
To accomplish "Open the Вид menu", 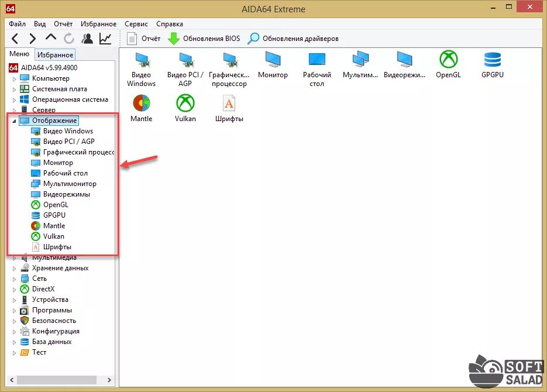I will (40, 24).
